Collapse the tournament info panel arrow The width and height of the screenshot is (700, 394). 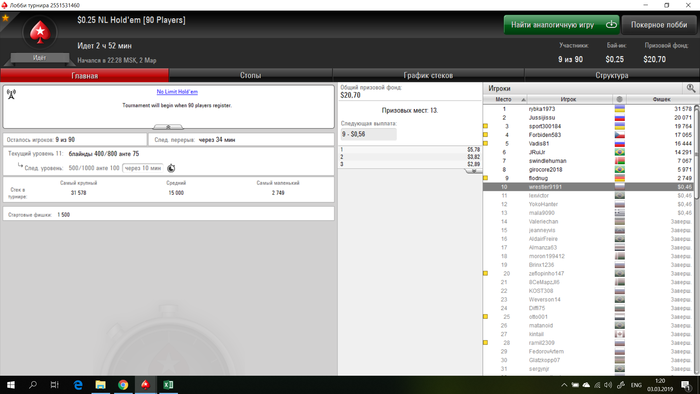pyautogui.click(x=168, y=127)
